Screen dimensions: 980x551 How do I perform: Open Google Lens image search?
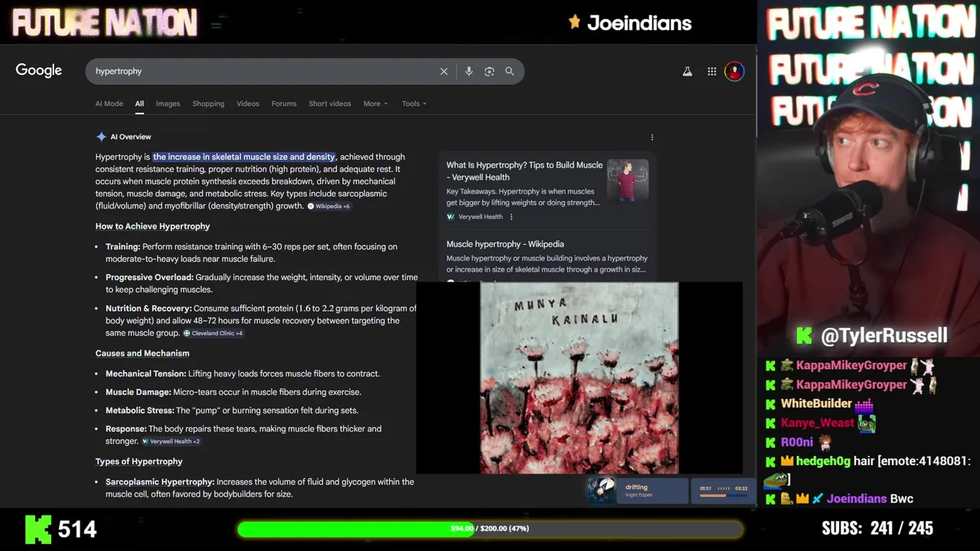(489, 71)
